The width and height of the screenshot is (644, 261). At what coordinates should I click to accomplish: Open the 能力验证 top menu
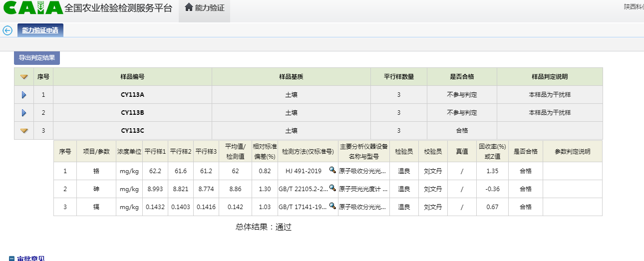pyautogui.click(x=204, y=8)
